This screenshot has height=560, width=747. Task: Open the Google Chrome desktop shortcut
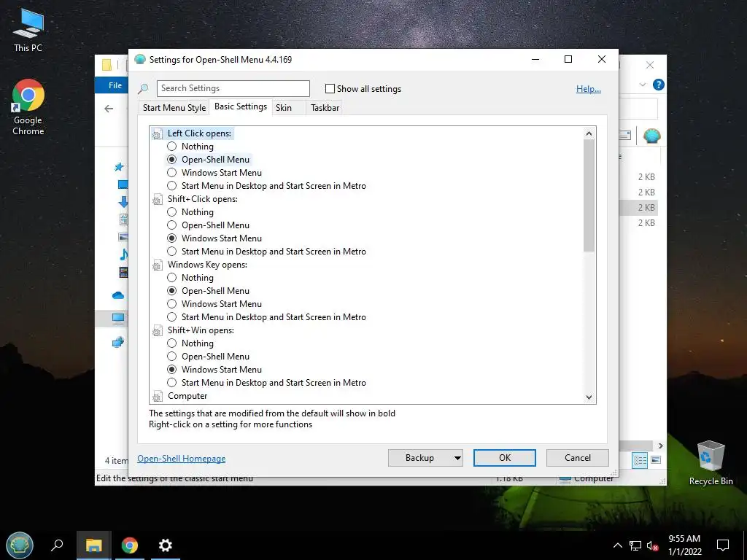point(28,107)
